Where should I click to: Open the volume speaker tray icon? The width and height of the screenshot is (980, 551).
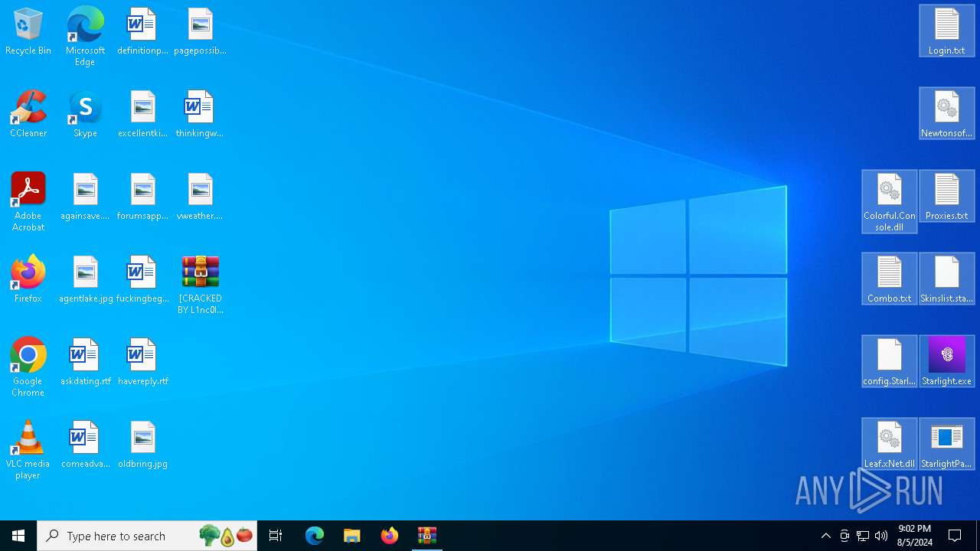point(881,536)
